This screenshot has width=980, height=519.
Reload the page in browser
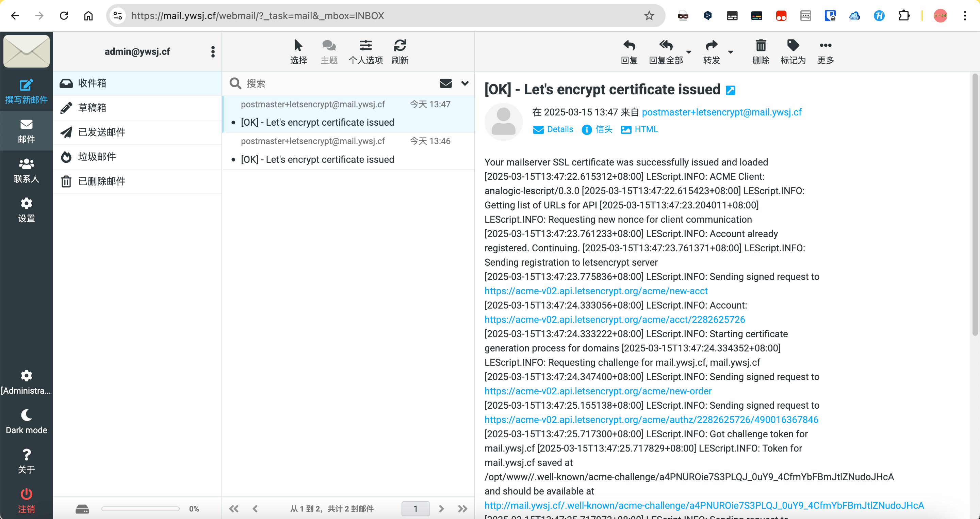coord(64,16)
